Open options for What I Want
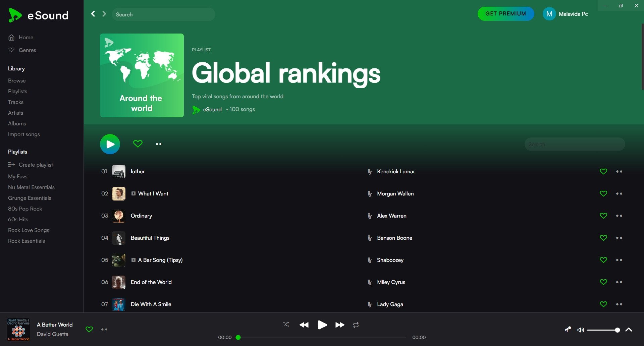This screenshot has height=346, width=644. click(x=619, y=193)
